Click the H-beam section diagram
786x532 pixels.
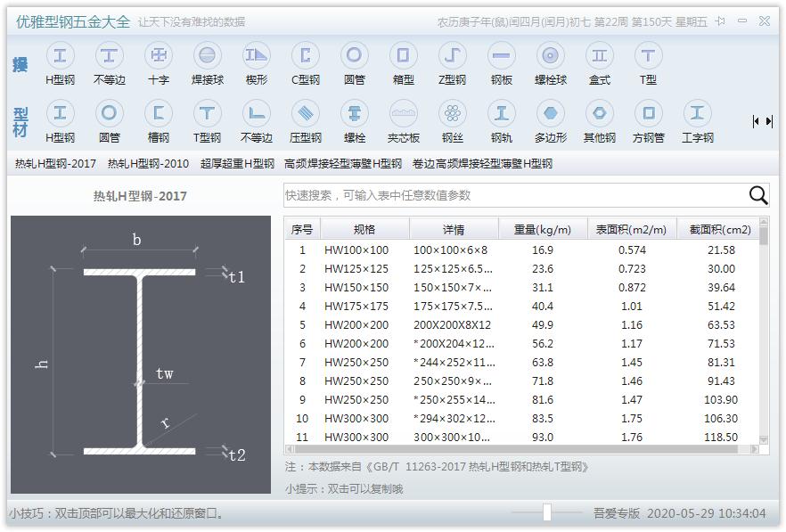pyautogui.click(x=141, y=355)
